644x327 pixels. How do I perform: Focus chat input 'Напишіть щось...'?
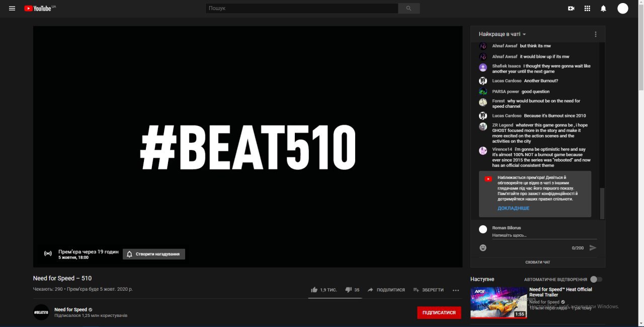pyautogui.click(x=544, y=235)
